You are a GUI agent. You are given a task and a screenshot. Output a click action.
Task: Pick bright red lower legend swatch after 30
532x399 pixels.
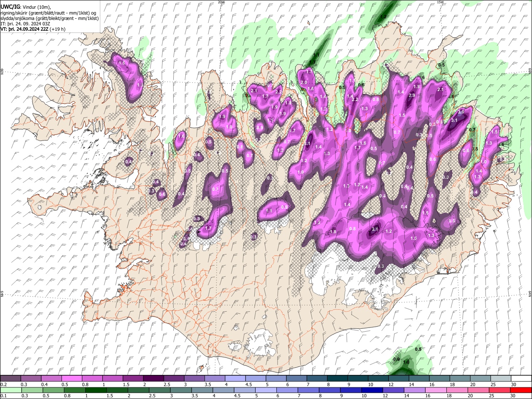pyautogui.click(x=521, y=390)
